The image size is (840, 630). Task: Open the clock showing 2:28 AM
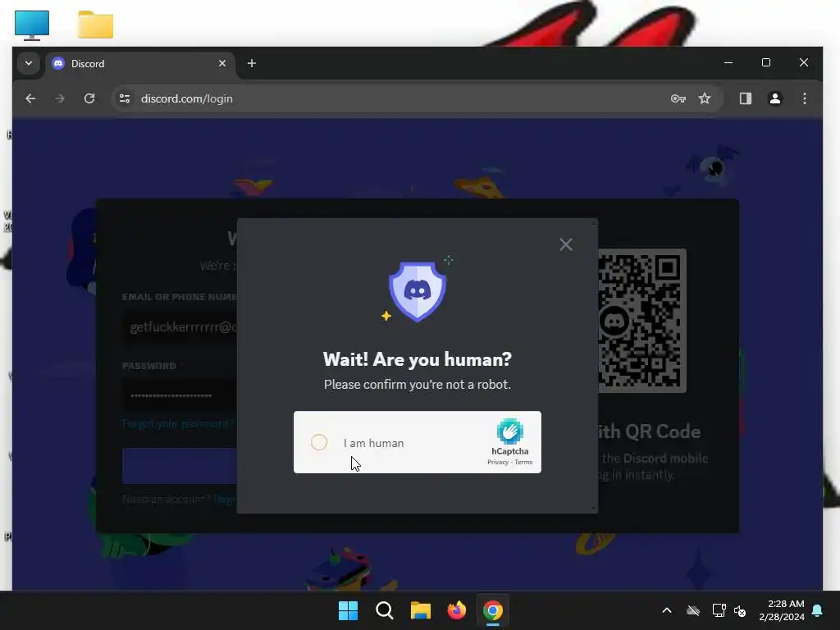(782, 610)
